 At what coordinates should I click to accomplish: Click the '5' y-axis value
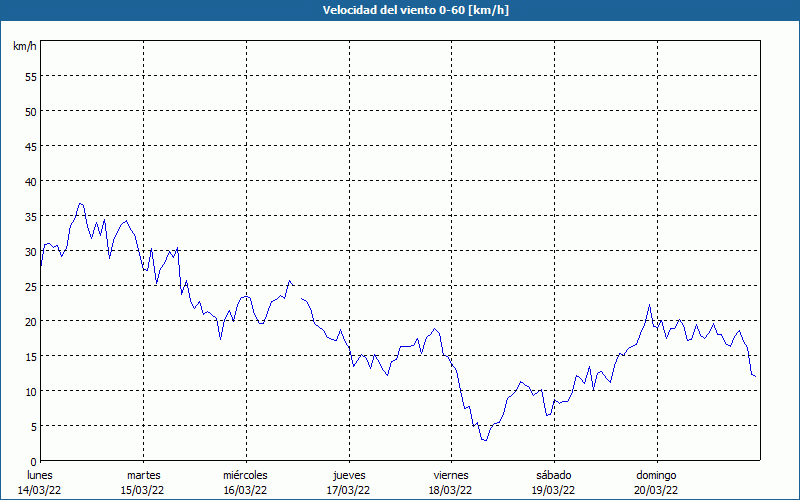coord(34,427)
